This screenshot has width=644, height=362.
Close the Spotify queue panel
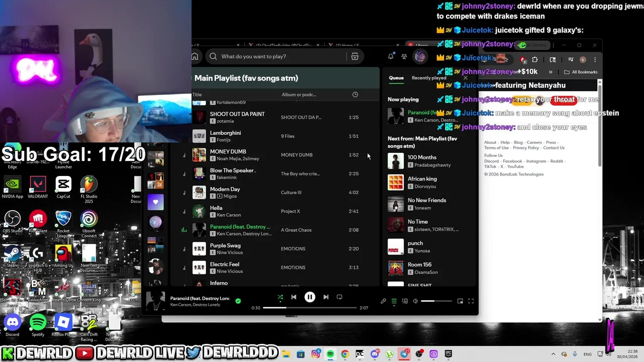point(465,78)
